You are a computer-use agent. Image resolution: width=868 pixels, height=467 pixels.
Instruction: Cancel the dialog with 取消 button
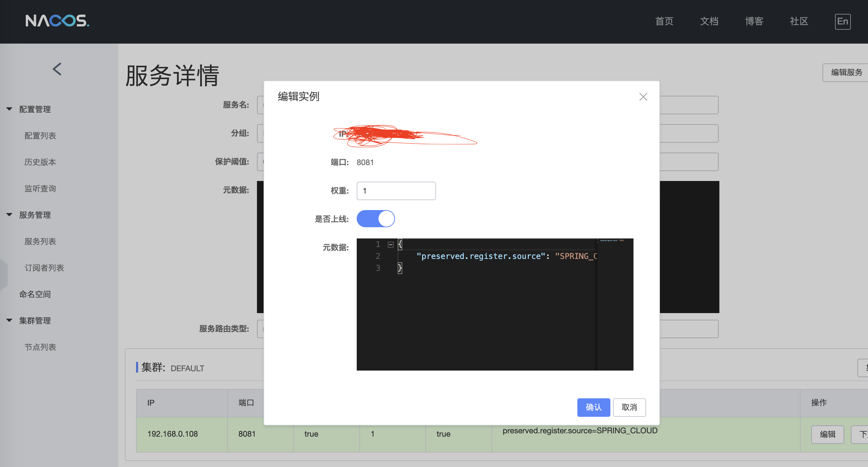coord(629,407)
